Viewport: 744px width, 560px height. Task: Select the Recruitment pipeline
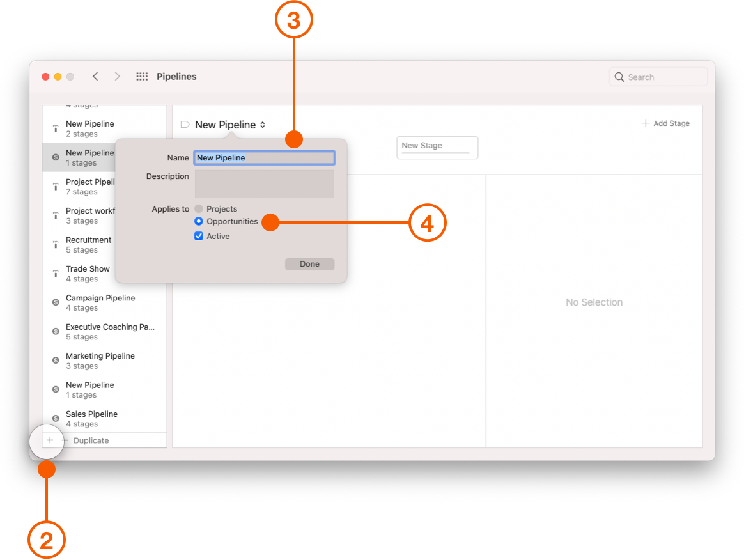(x=79, y=245)
